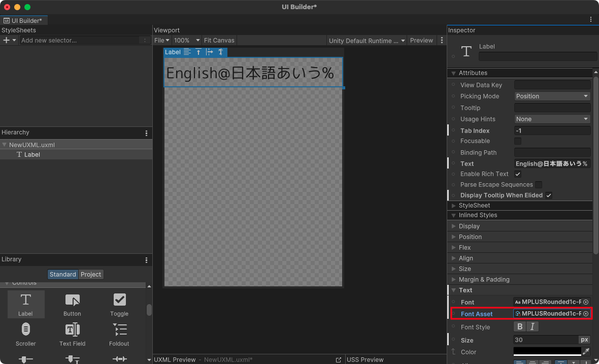Open the Unity Default Runtime theme dropdown
This screenshot has height=364, width=599.
pyautogui.click(x=367, y=41)
